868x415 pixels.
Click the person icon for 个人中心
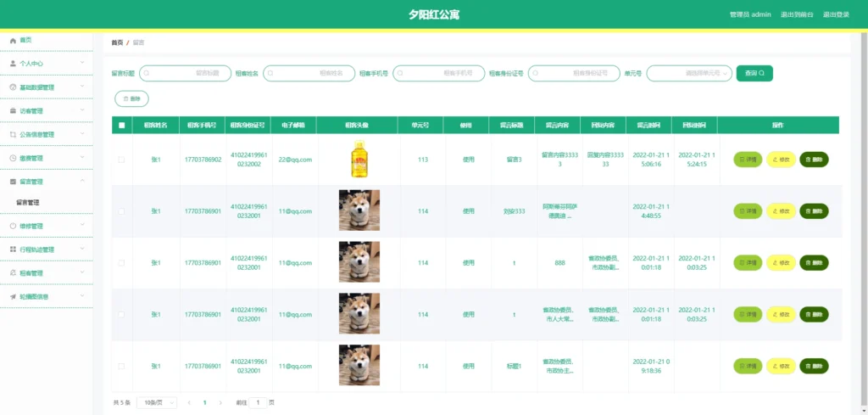coord(13,64)
